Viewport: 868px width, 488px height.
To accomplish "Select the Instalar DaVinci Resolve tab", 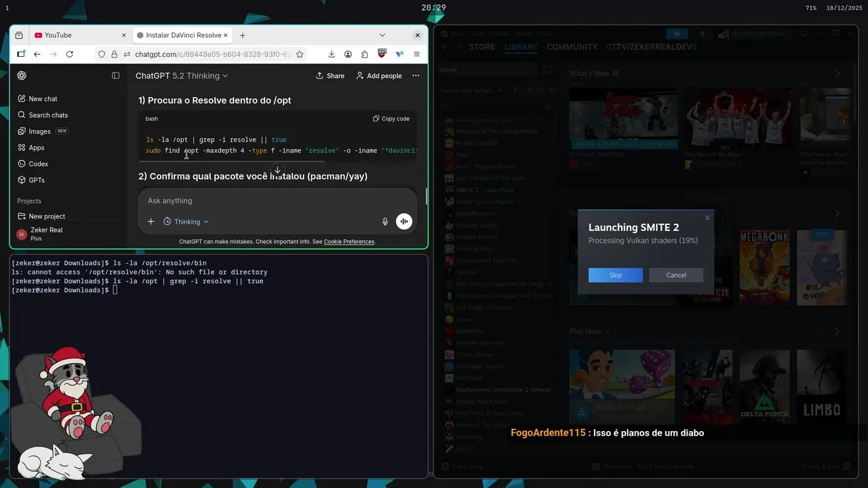I will (x=182, y=35).
